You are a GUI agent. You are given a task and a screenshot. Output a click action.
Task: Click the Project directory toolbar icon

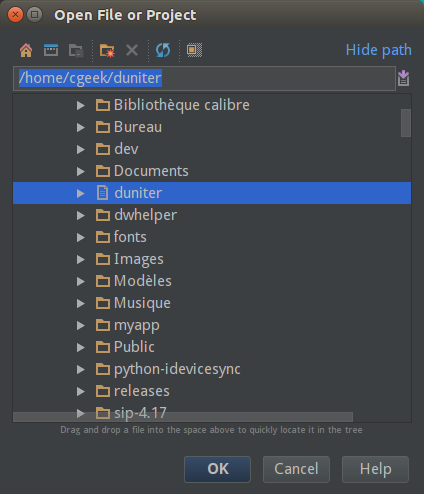76,51
